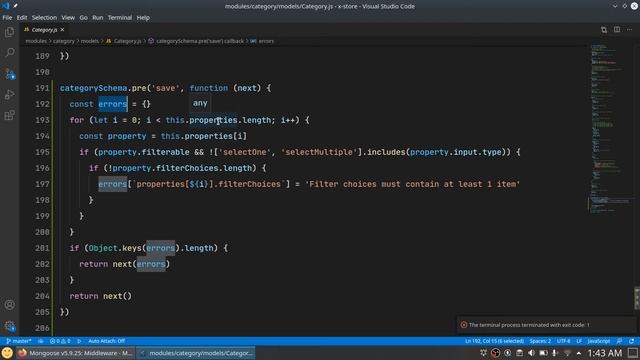640x360 pixels.
Task: Click the synchronize changes status icon
Action: (x=41, y=341)
